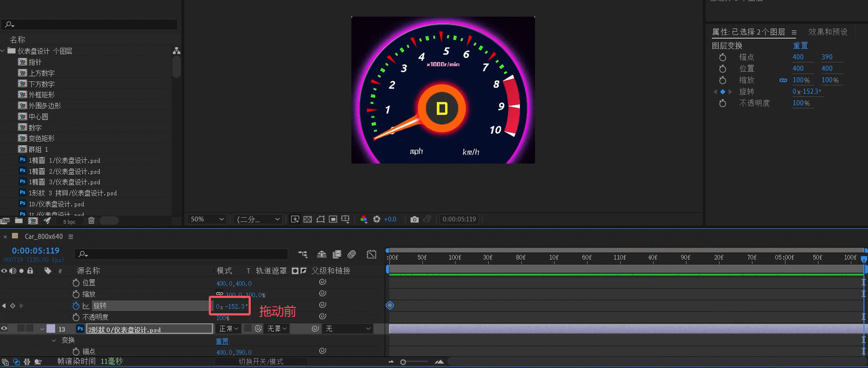This screenshot has width=868, height=368.
Task: Delete selected project item with trash icon
Action: click(x=91, y=221)
